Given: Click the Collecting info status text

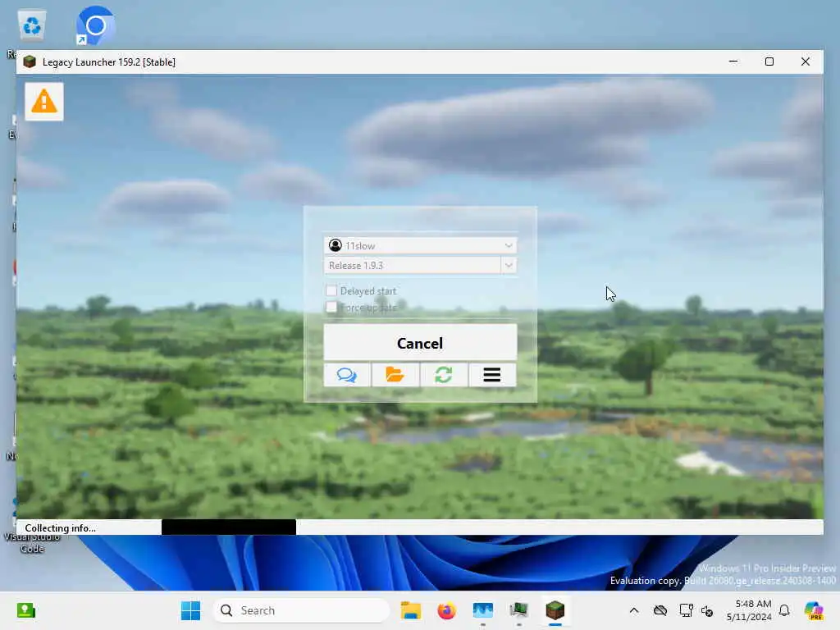Looking at the screenshot, I should (x=61, y=527).
